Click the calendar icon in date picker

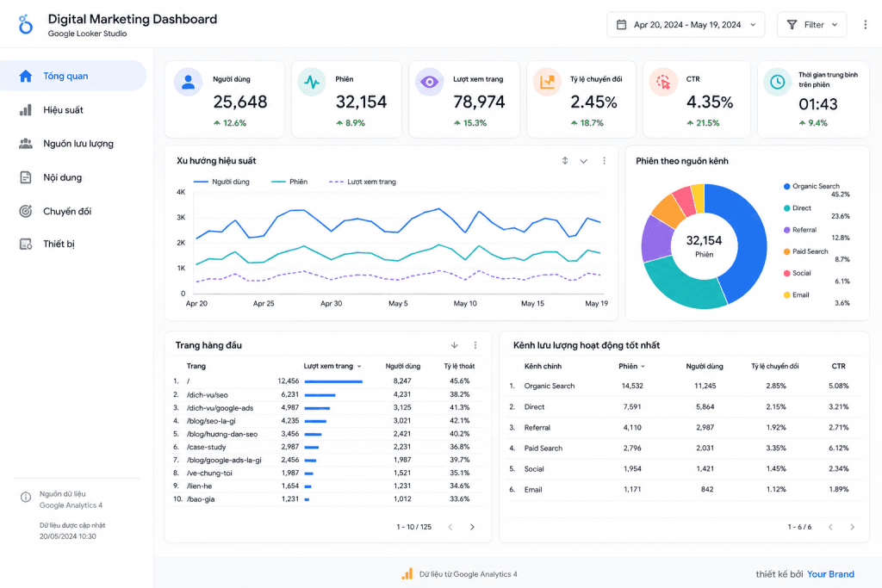click(x=621, y=25)
